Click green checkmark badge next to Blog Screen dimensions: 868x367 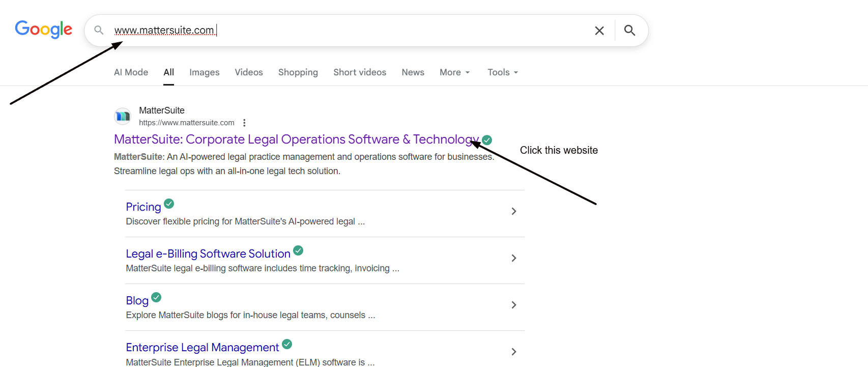coord(156,297)
